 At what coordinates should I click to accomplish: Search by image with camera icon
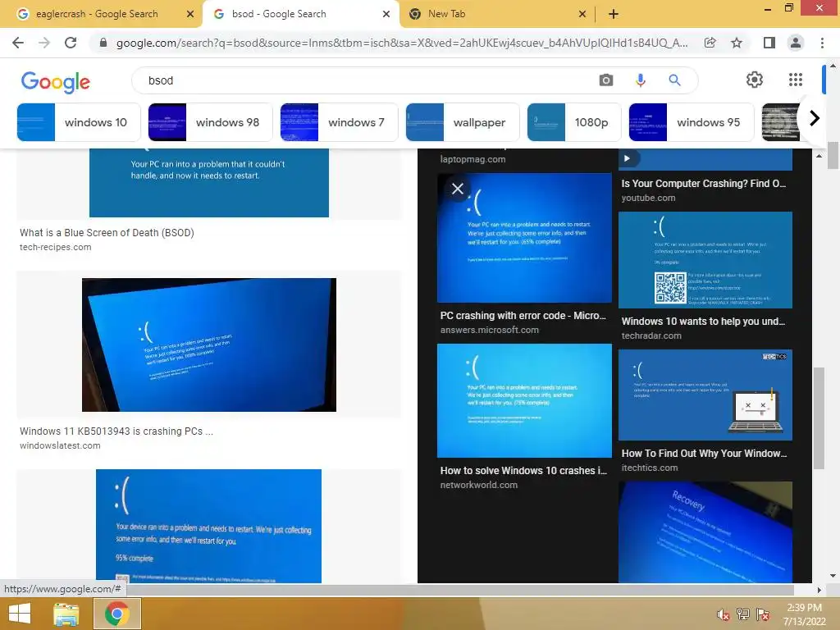(x=606, y=80)
